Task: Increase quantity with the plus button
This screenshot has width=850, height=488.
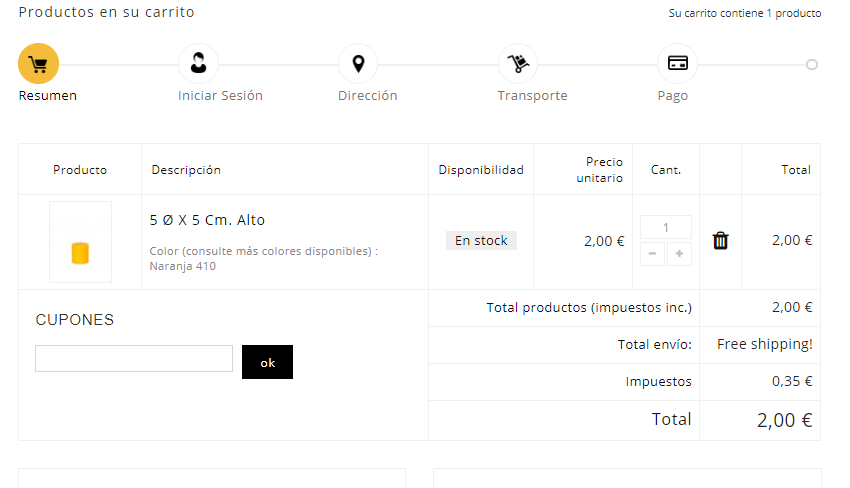Action: click(679, 254)
